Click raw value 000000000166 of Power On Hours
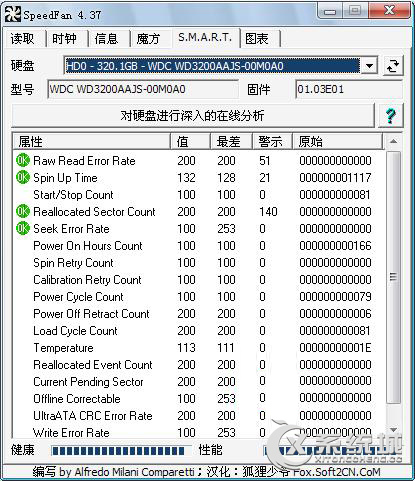 tap(335, 246)
